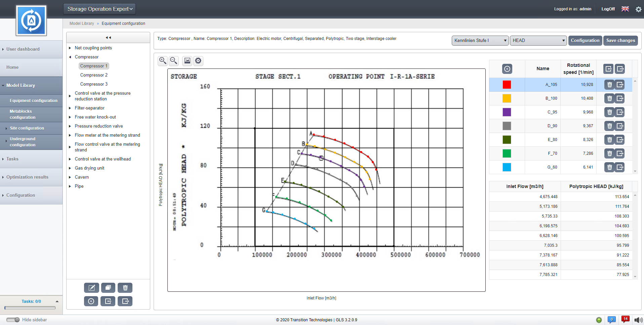Select Compressor 2 in the tree
The width and height of the screenshot is (644, 325).
tap(94, 75)
